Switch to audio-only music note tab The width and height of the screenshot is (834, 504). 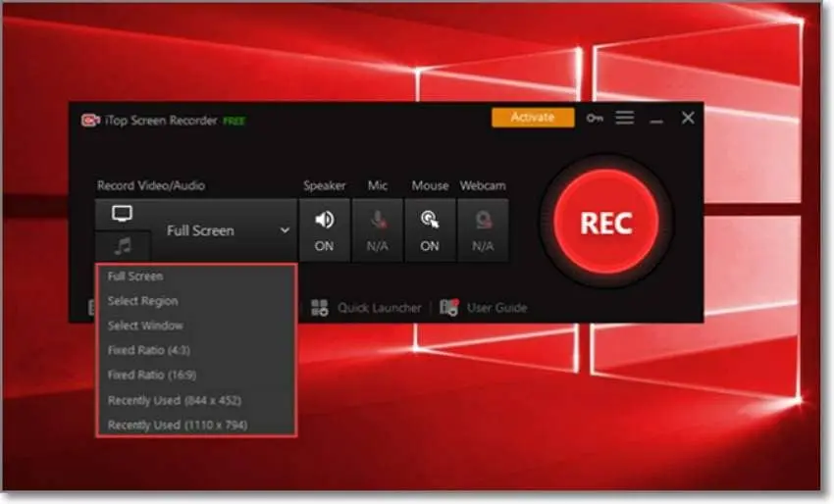(123, 245)
